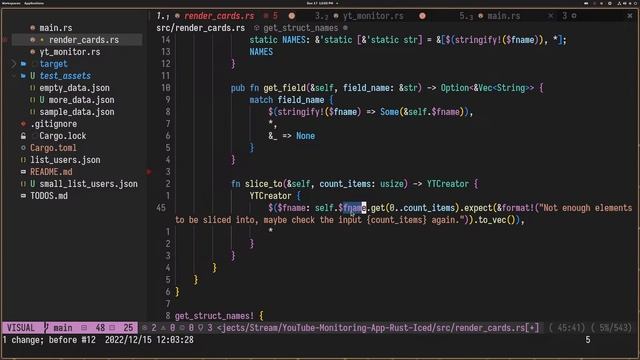The width and height of the screenshot is (640, 360).
Task: Click the highlighted fname selection
Action: (x=354, y=208)
